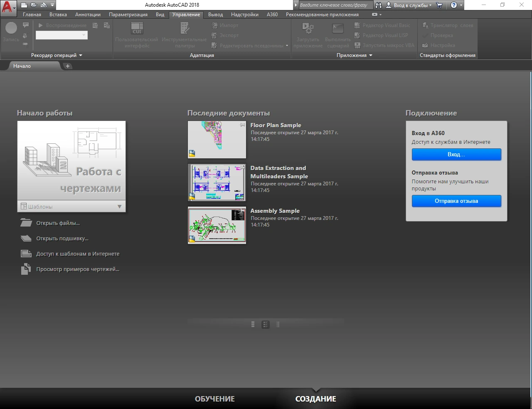Click the 'Открыть файлы...' link
Viewport: 532px width, 409px height.
[58, 223]
